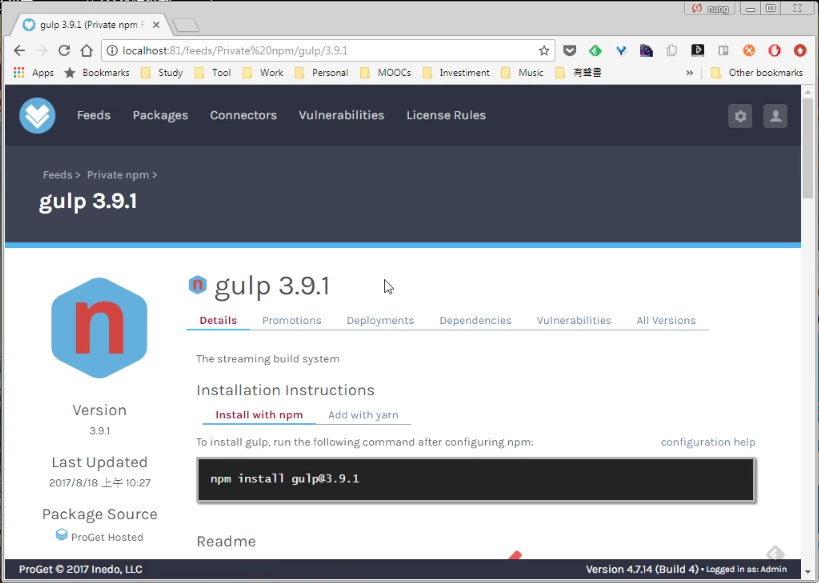Click the red up-arrow extension icon

point(800,51)
